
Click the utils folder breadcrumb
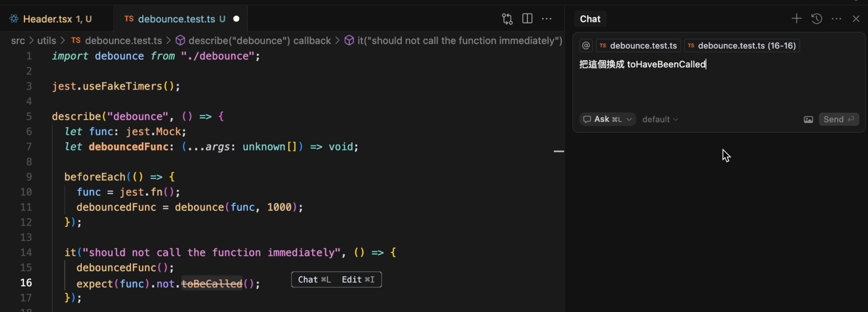47,41
